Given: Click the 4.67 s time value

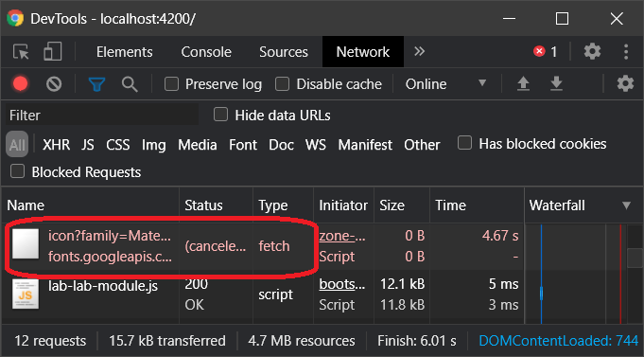Looking at the screenshot, I should pyautogui.click(x=500, y=236).
